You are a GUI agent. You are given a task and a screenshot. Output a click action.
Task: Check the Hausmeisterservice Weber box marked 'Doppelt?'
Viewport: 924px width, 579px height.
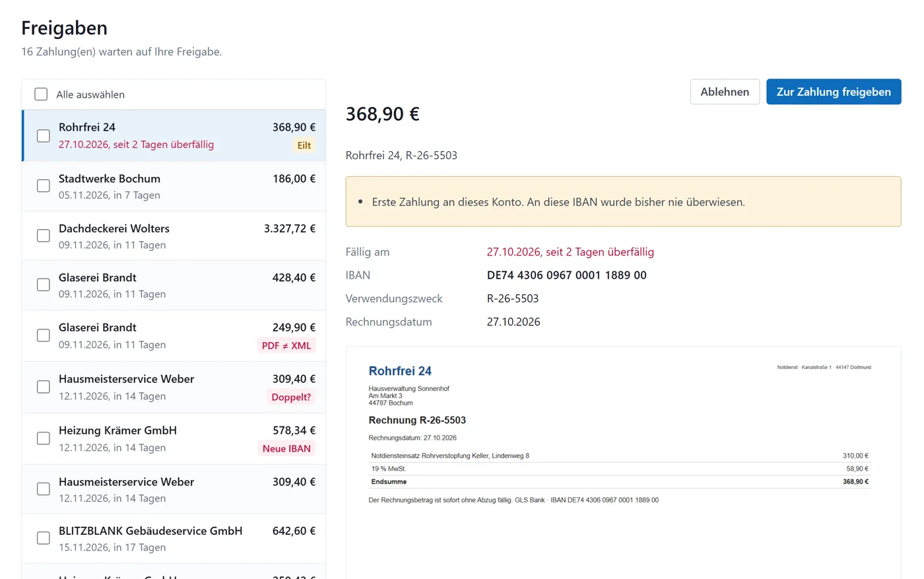44,387
